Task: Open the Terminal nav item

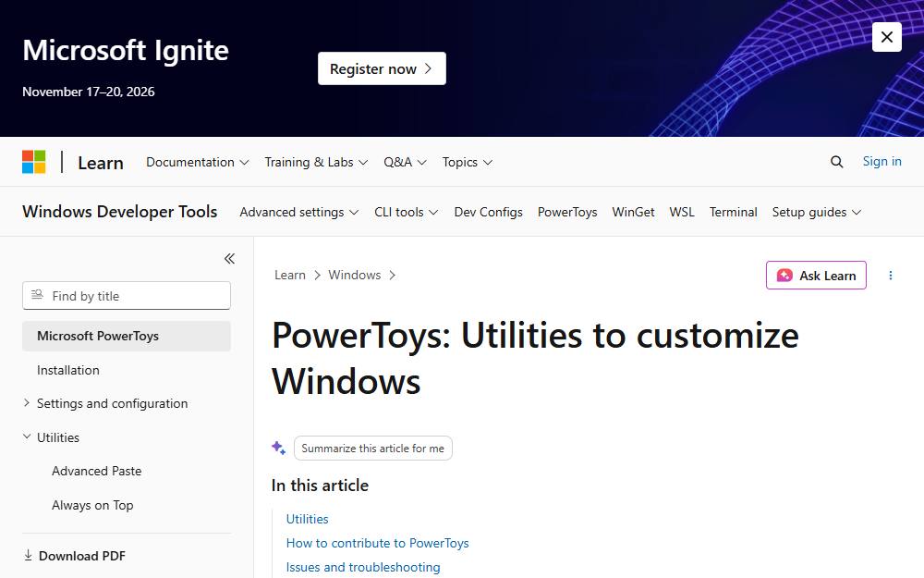Action: click(733, 213)
